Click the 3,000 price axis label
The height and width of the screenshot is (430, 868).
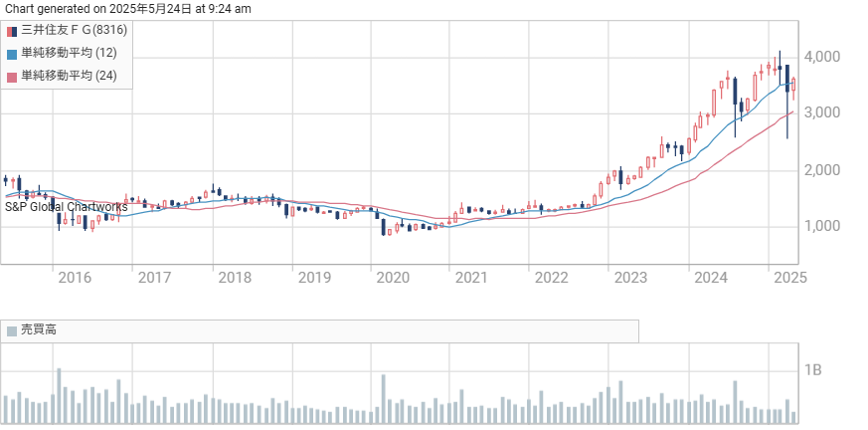821,113
